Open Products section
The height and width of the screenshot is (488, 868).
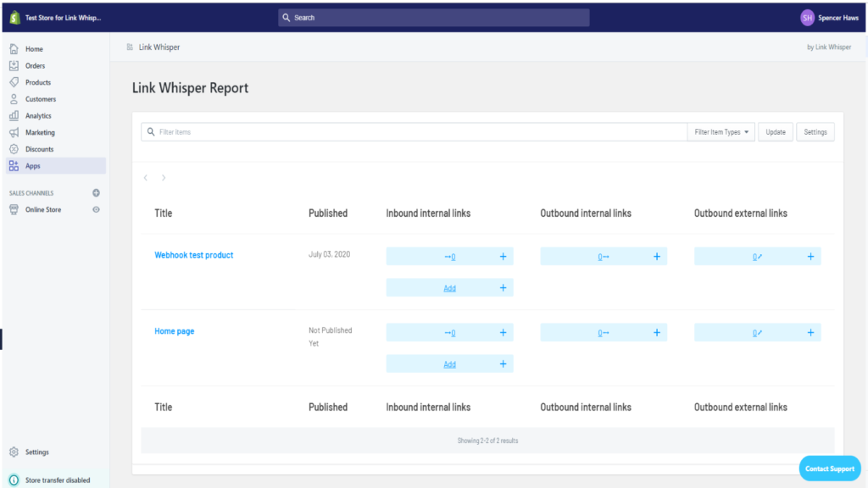[37, 82]
